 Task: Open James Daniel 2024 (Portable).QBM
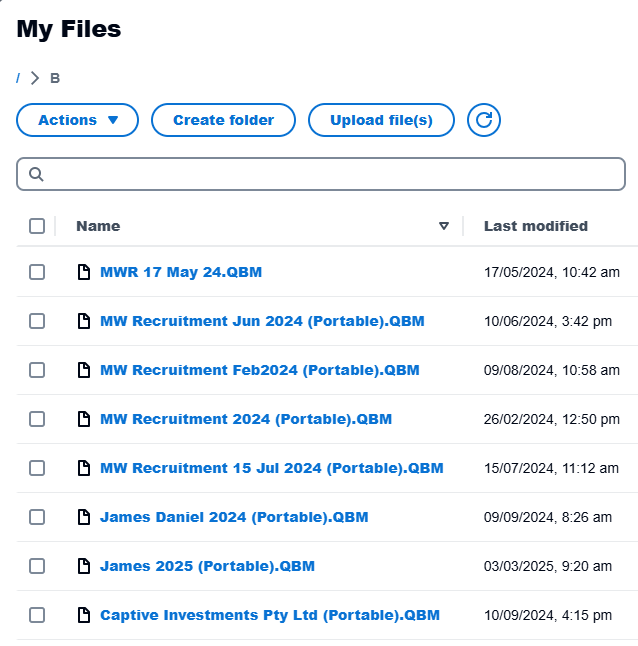pyautogui.click(x=234, y=517)
